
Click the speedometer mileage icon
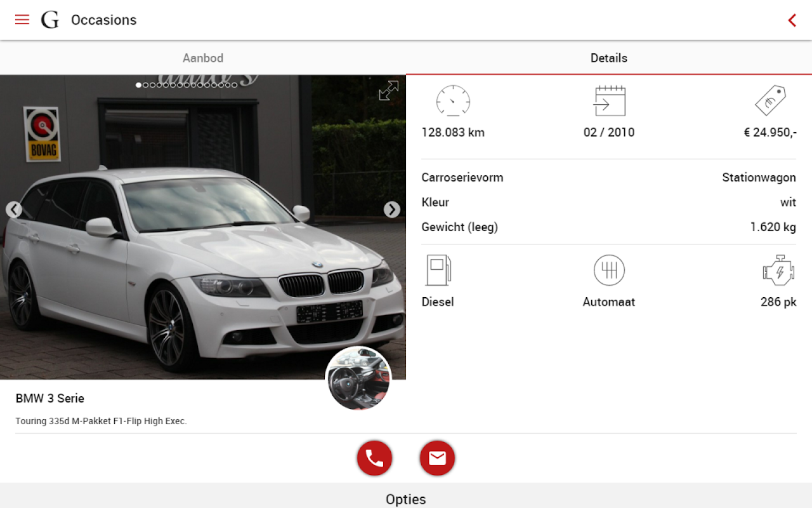coord(453,101)
